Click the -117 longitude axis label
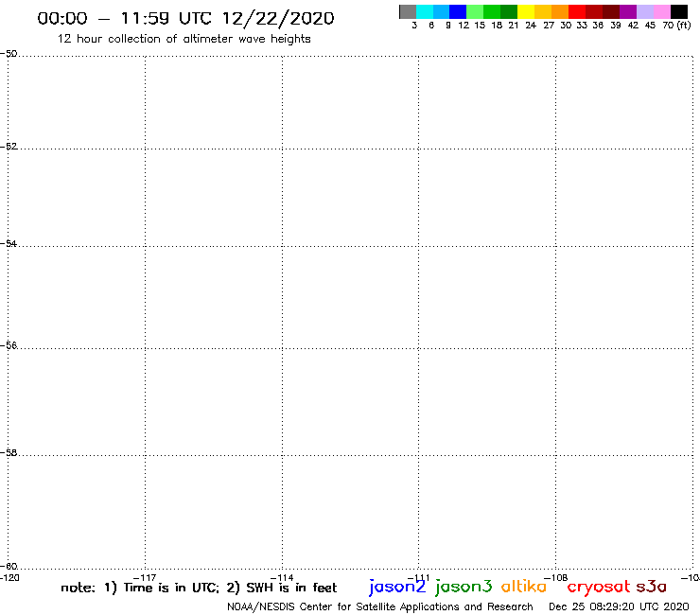700x615 pixels. coord(145,578)
